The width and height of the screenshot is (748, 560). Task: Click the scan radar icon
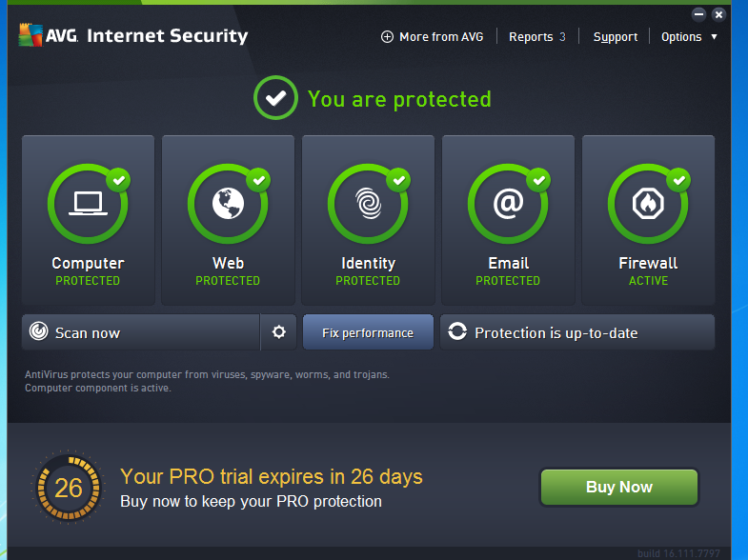coord(39,331)
